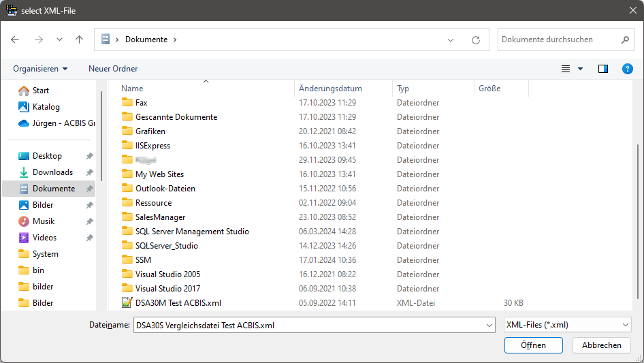Select the Visual Studio 2005 folder
This screenshot has height=363, width=644.
167,274
